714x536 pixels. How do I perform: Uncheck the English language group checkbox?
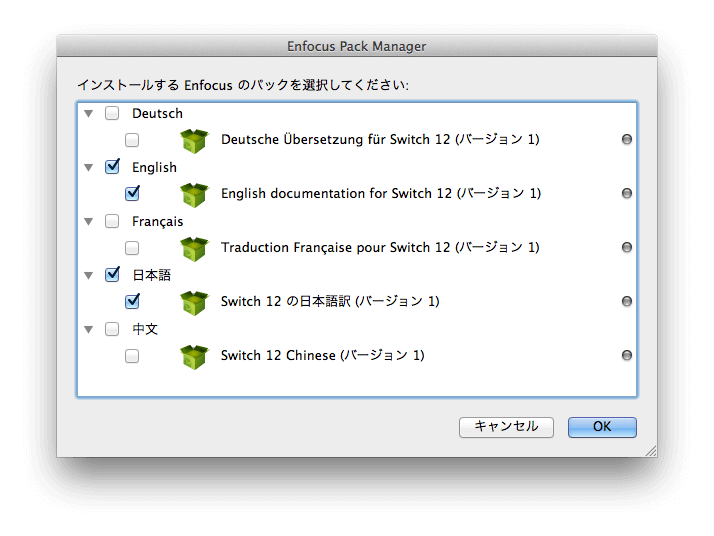click(x=112, y=167)
